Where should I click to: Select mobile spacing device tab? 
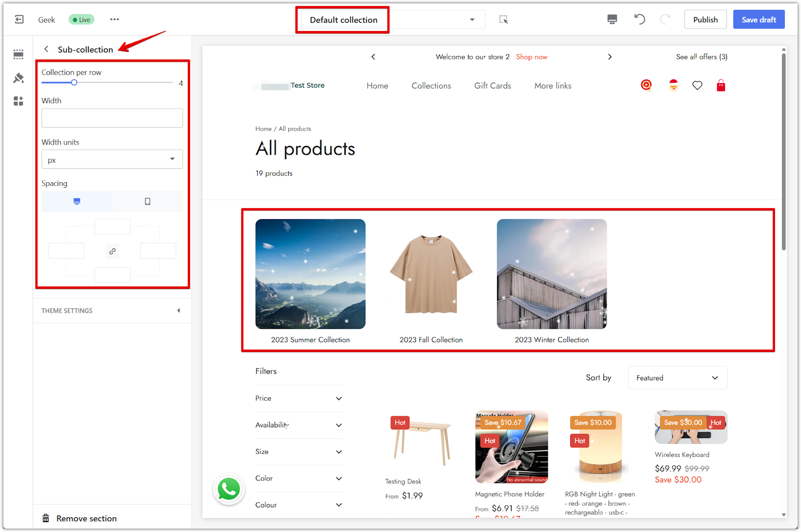[x=148, y=201]
